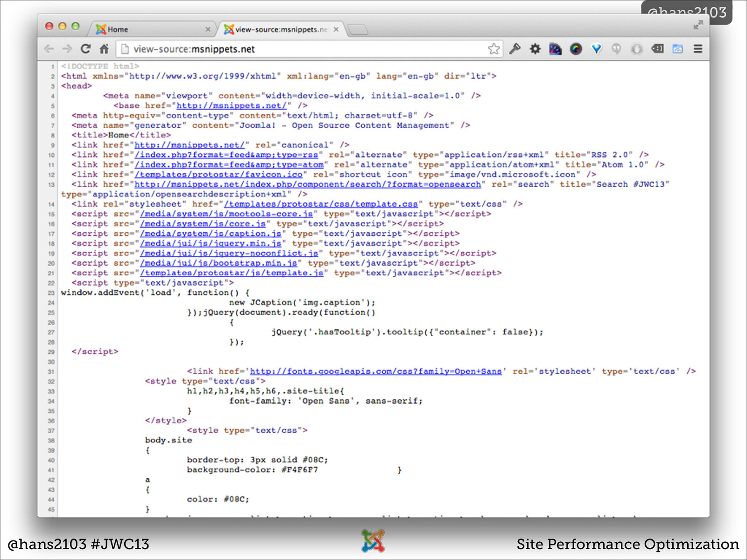Open the greyed-out Hangouts quote extension icon
Viewport: 747px width, 560px height.
pyautogui.click(x=616, y=49)
